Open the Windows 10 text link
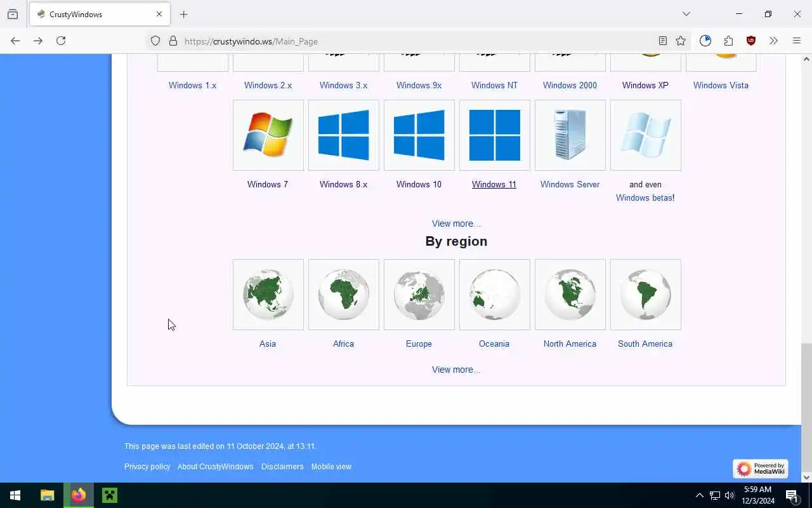812x508 pixels. [419, 184]
